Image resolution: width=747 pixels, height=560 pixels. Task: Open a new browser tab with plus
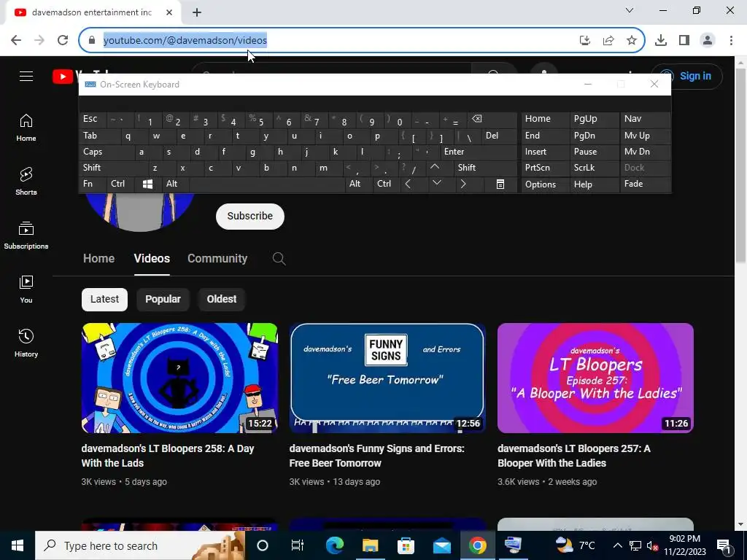[x=197, y=12]
